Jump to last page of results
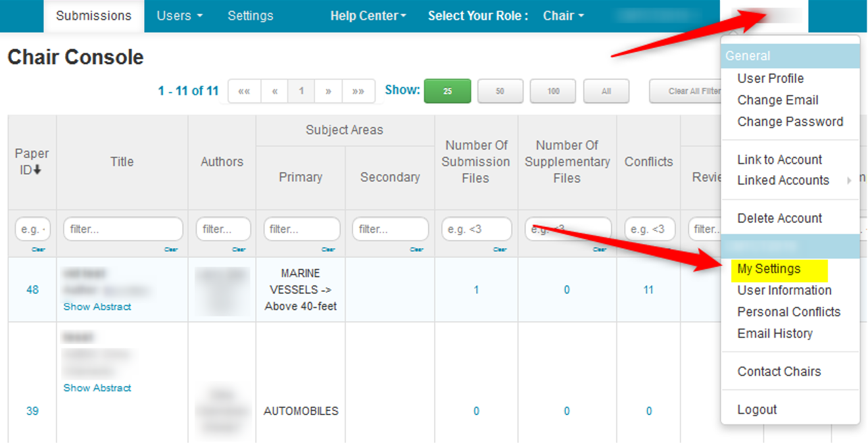This screenshot has width=868, height=448. click(358, 91)
